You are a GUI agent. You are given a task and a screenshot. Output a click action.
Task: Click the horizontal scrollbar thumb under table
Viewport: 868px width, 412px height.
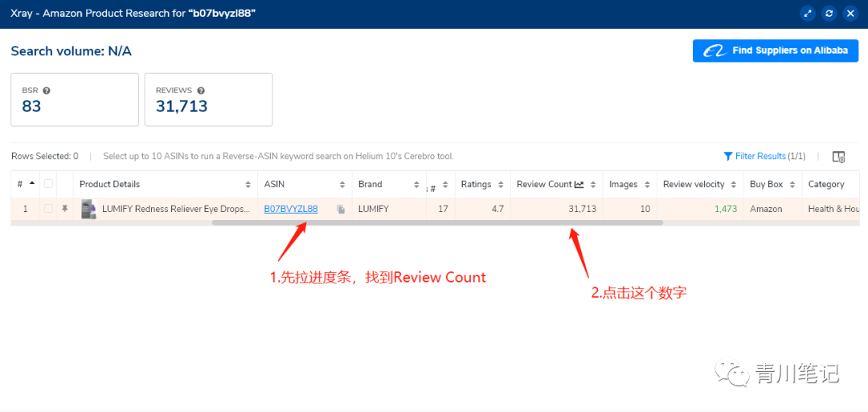tap(437, 222)
